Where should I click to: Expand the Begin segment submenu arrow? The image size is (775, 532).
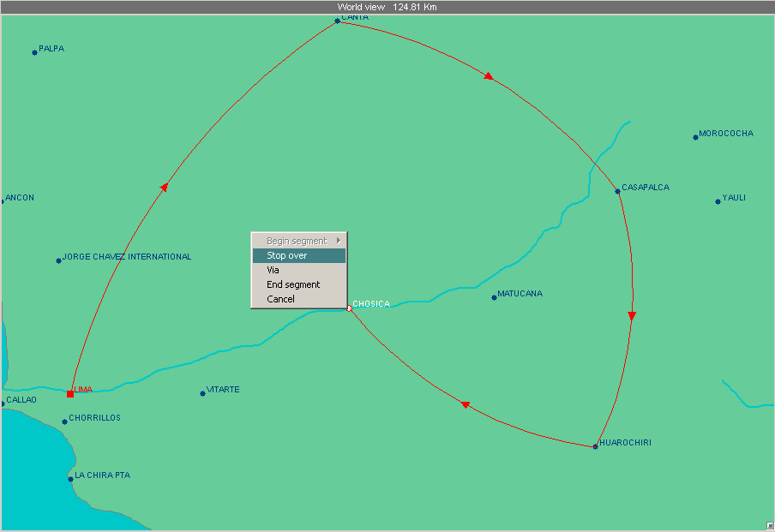click(339, 241)
